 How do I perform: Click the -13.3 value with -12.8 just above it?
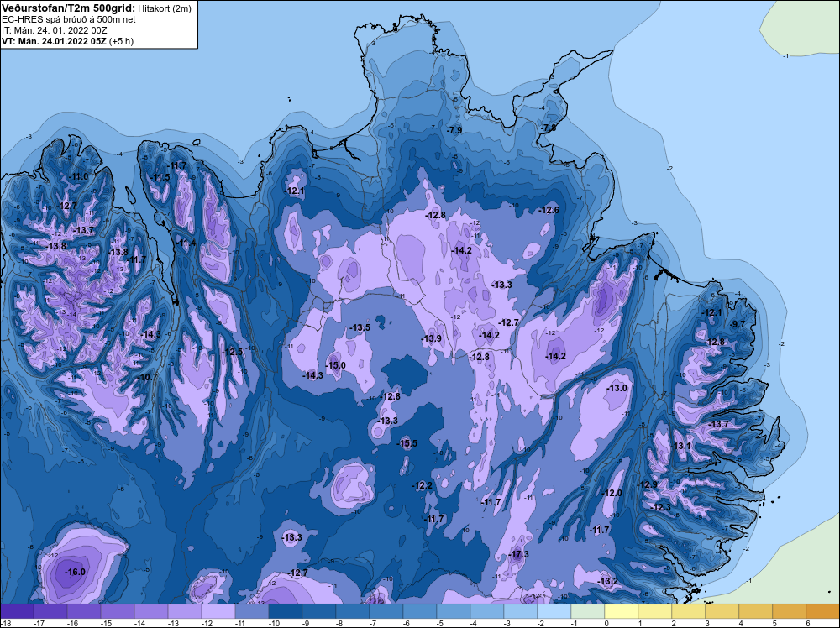click(388, 421)
